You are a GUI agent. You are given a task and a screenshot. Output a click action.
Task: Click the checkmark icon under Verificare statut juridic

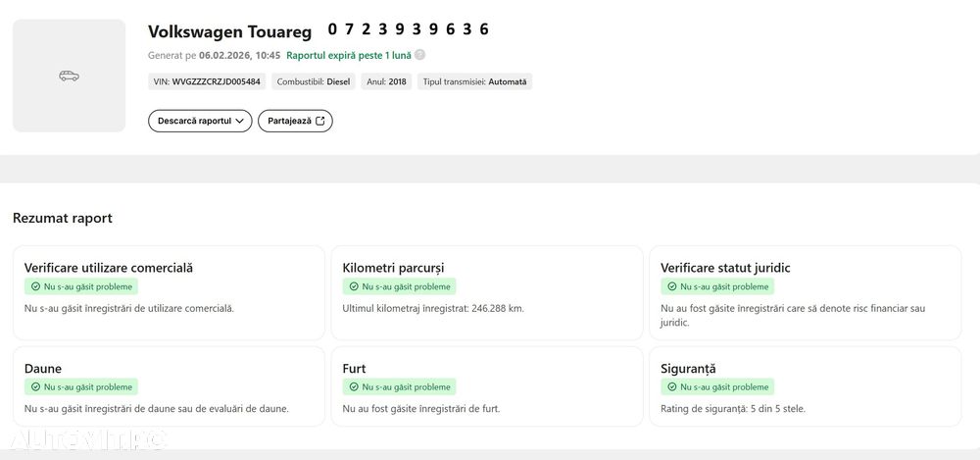click(x=672, y=287)
